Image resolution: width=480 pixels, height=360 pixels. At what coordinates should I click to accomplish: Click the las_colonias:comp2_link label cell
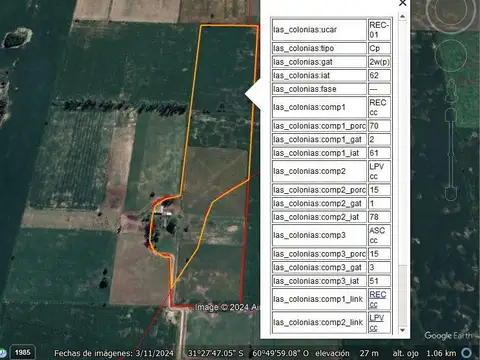pos(319,322)
